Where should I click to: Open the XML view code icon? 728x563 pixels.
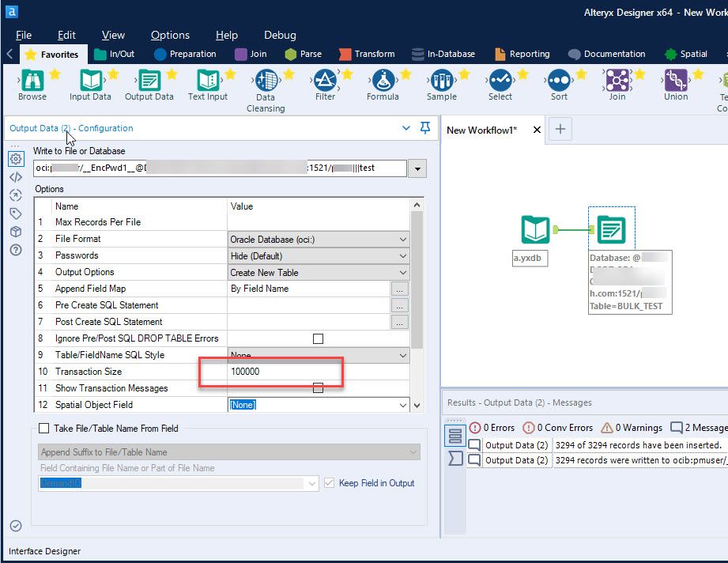(16, 177)
